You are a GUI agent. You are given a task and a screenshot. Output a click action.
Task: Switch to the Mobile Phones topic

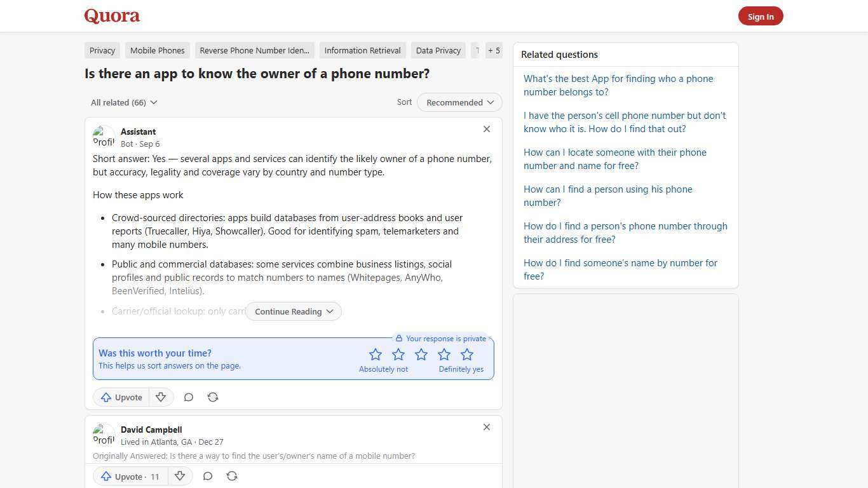[x=157, y=50]
